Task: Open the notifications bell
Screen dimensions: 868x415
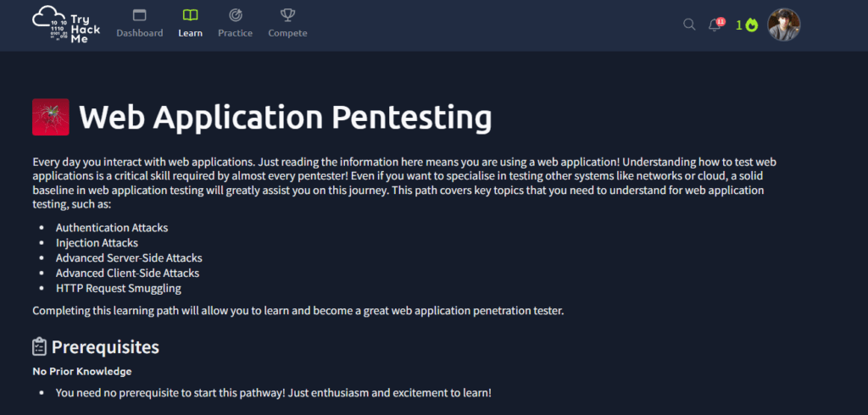Action: 714,25
